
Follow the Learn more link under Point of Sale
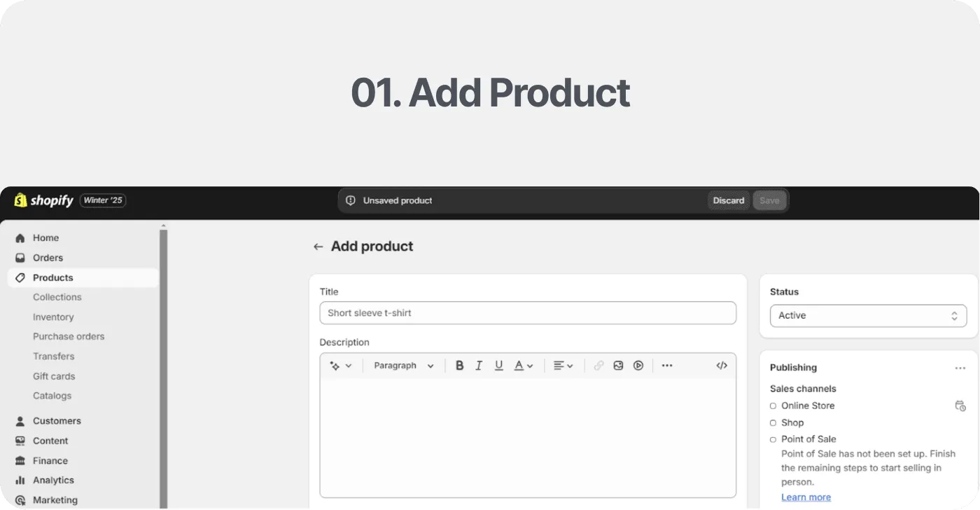(806, 497)
